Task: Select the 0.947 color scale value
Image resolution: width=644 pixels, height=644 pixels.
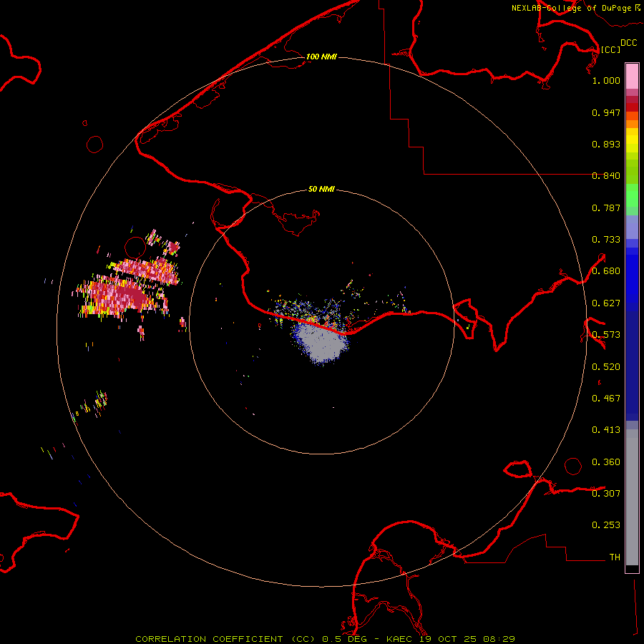Action: pyautogui.click(x=606, y=112)
